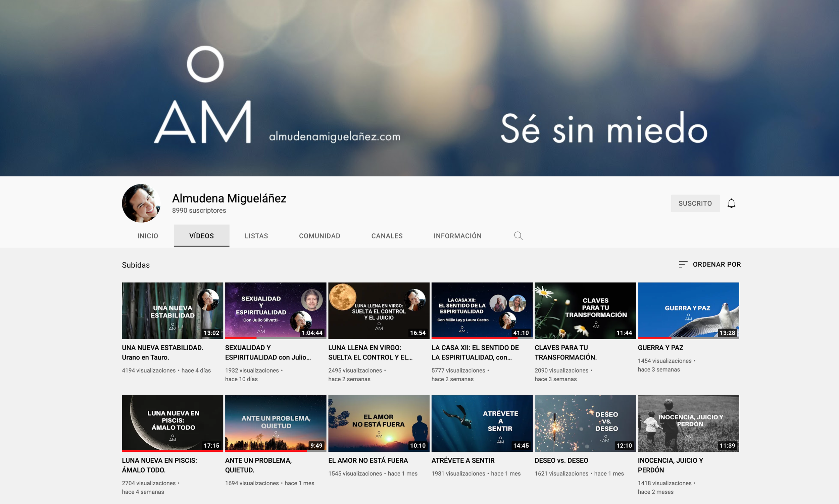Open the DESEO vs. DESEO video title
This screenshot has height=504, width=839.
tap(561, 460)
